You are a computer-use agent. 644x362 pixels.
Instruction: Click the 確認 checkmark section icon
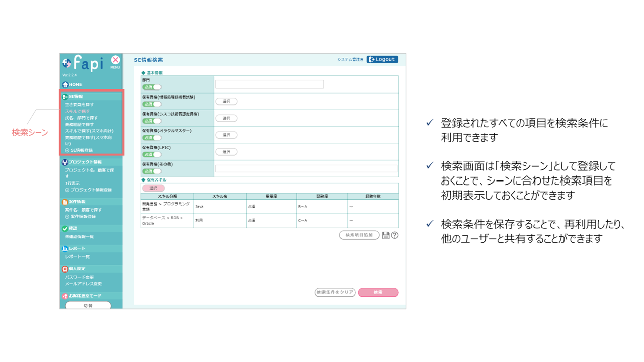(65, 229)
